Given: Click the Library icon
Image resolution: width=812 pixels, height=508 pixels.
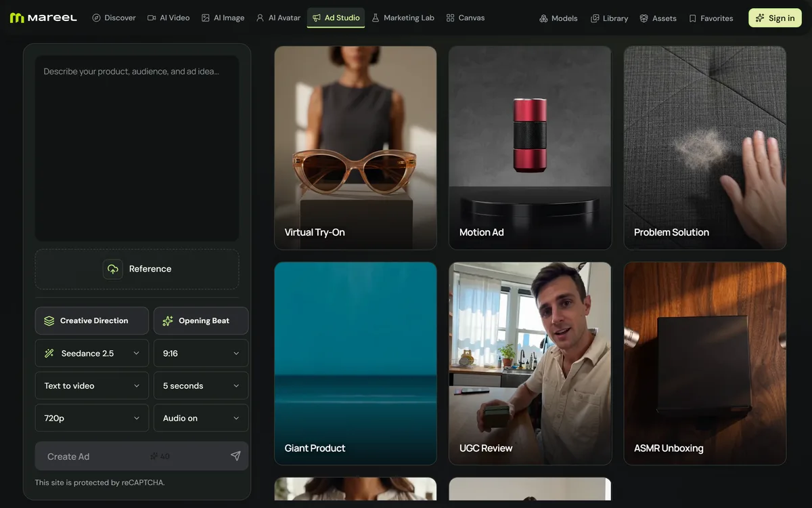Looking at the screenshot, I should 595,18.
